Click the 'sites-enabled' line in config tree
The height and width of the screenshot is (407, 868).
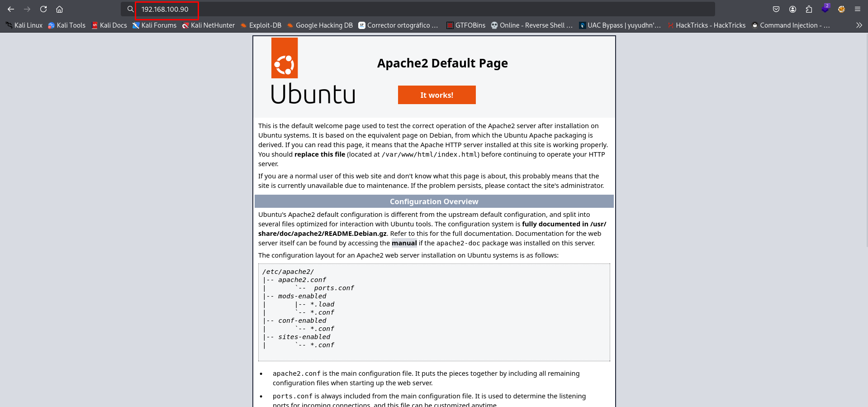click(x=304, y=337)
